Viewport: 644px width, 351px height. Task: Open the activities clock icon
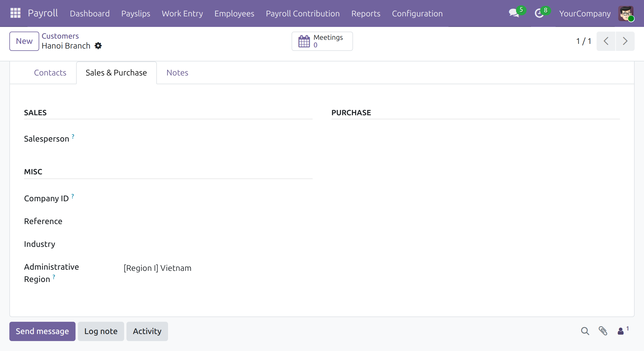click(x=539, y=13)
